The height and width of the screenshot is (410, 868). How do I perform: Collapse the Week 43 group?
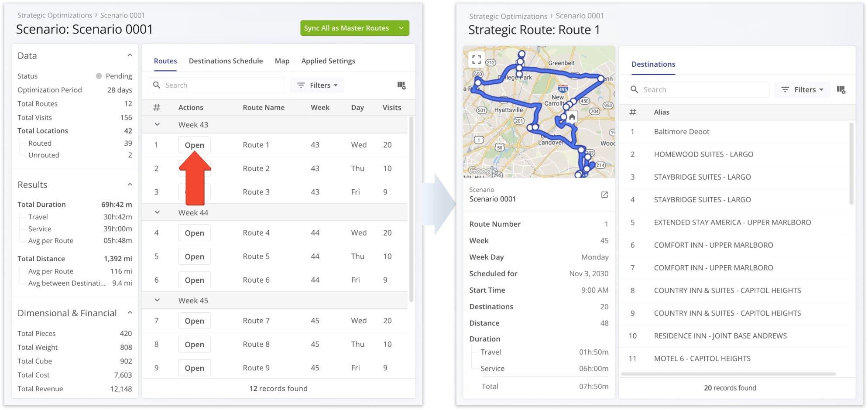point(157,125)
